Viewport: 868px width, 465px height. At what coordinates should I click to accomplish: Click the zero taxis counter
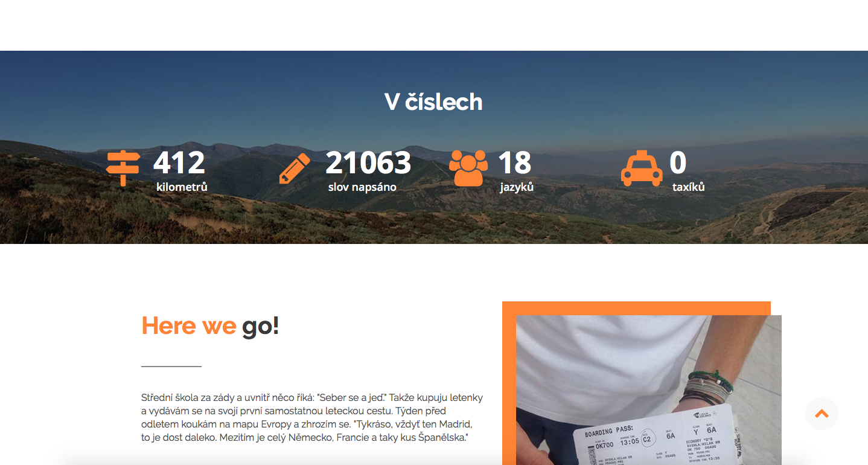[678, 163]
